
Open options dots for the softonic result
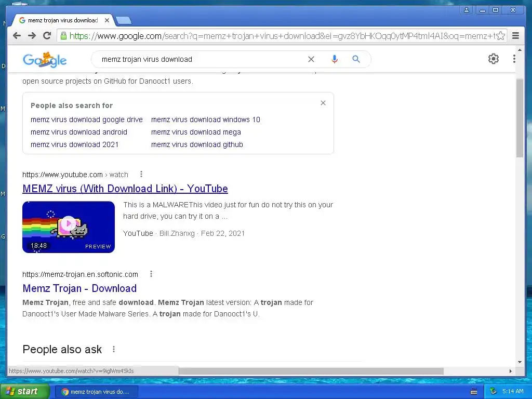pyautogui.click(x=151, y=274)
